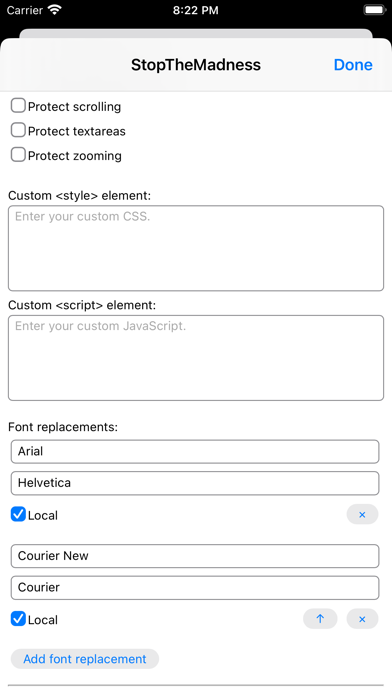Select the Courier replacement field

click(x=195, y=587)
